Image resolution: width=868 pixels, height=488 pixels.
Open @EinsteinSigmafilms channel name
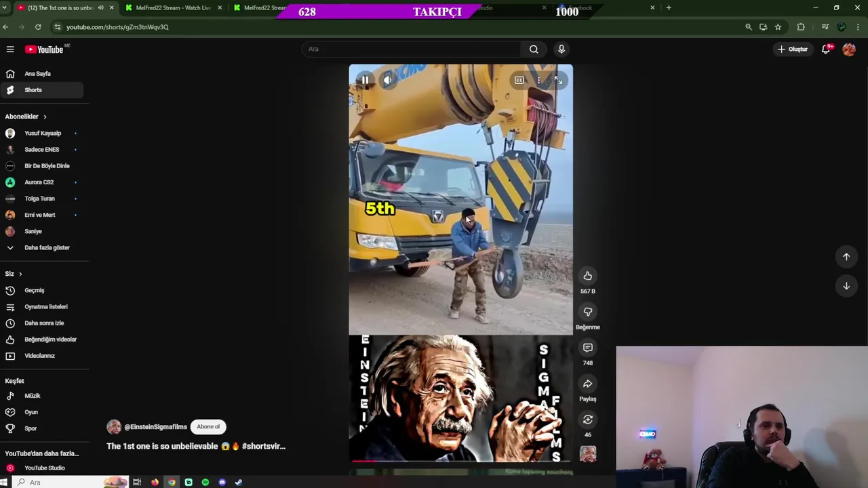tap(155, 427)
